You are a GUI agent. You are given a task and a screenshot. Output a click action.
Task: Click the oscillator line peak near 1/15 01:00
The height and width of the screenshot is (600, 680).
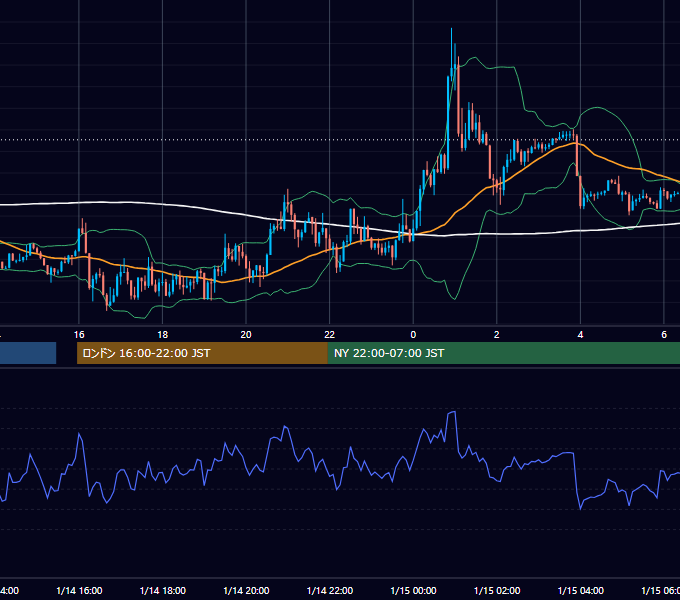click(452, 413)
